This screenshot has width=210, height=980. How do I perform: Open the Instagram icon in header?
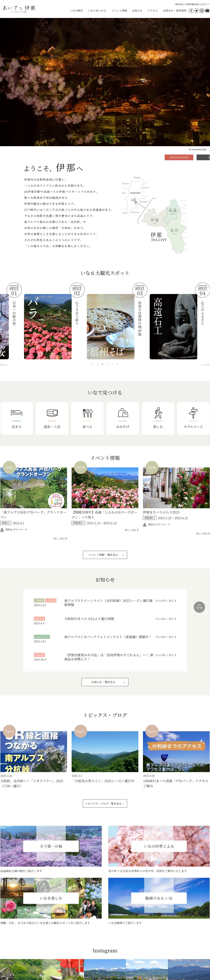coord(202,11)
